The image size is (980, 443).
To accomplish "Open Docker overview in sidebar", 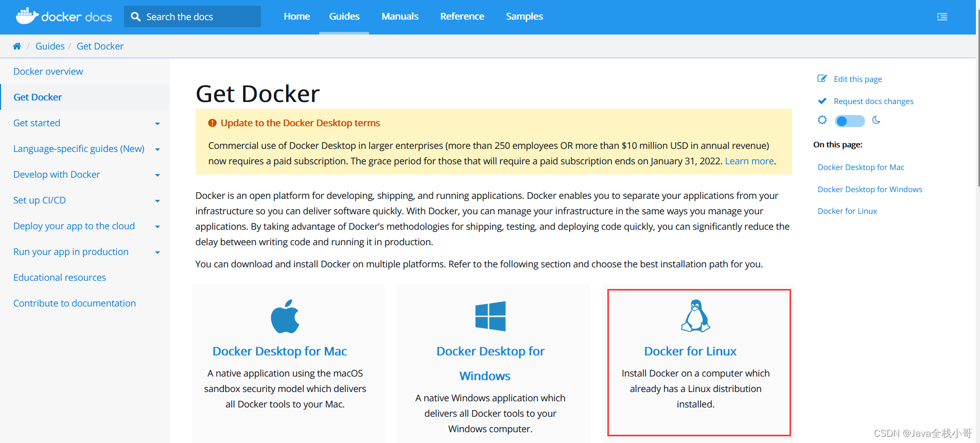I will point(48,72).
